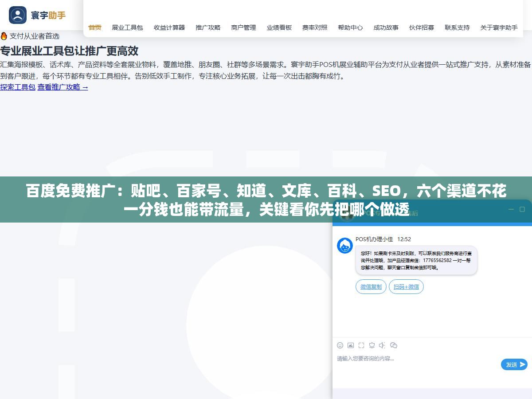Click the screenshot capture icon in chat
This screenshot has width=532, height=399.
(x=361, y=345)
